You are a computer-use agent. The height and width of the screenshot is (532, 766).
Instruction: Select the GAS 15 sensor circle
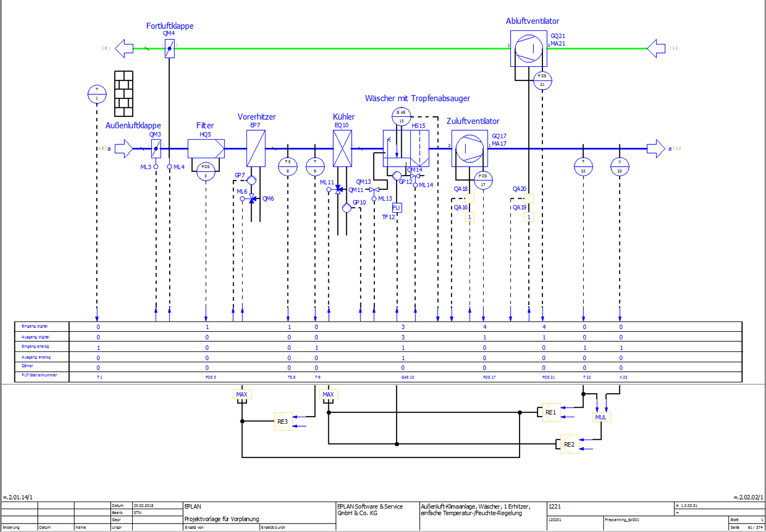coord(401,116)
